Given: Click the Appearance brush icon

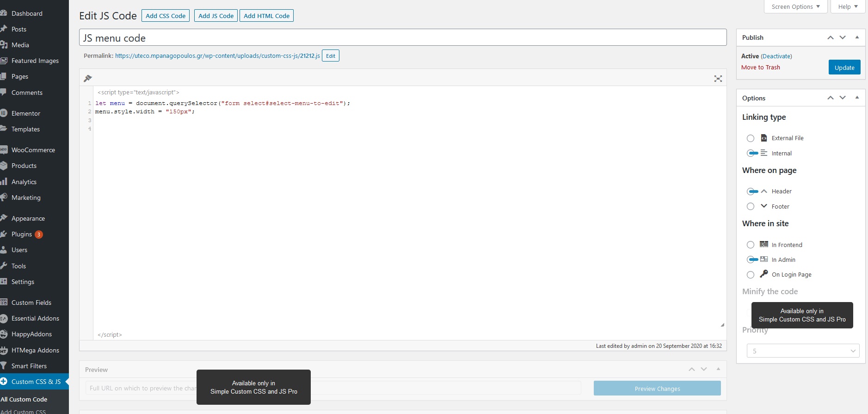Looking at the screenshot, I should [4, 218].
